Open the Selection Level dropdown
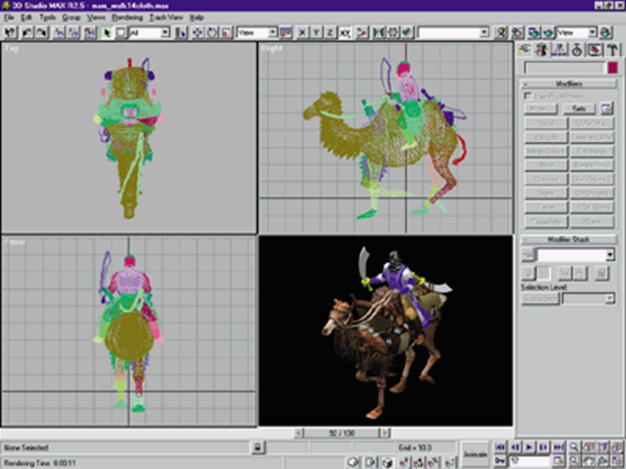626x469 pixels. coord(609,298)
